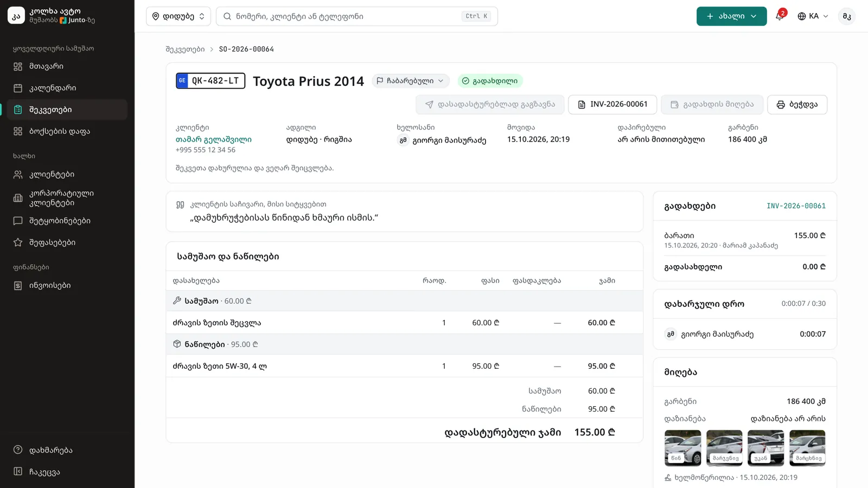The image size is (868, 488).
Task: Click mileage value 186 400 კმ in header
Action: click(x=748, y=139)
